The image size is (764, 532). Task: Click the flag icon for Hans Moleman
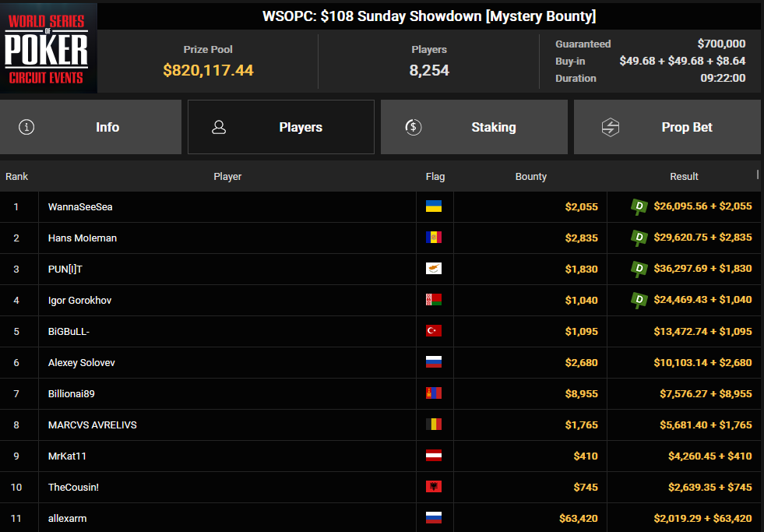point(434,238)
